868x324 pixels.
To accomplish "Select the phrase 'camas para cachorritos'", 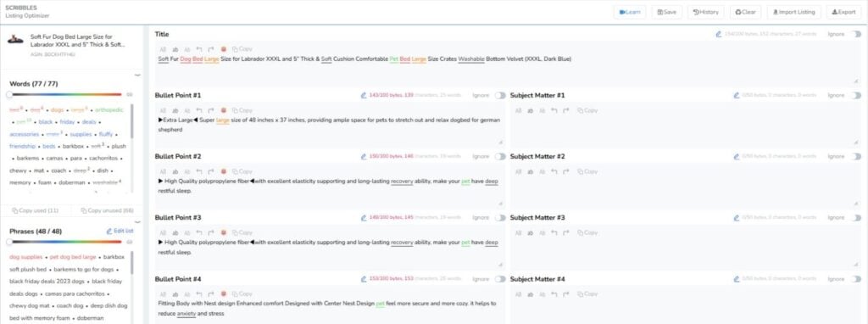I will click(75, 293).
